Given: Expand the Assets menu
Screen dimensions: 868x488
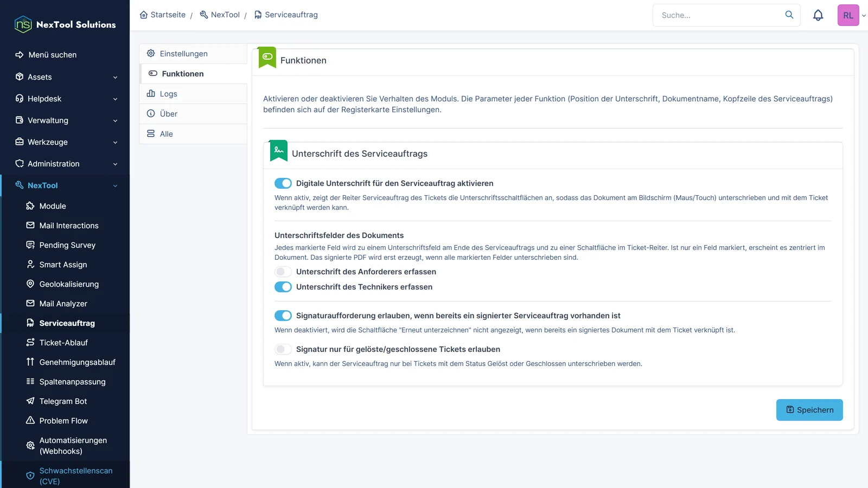Looking at the screenshot, I should coord(65,77).
